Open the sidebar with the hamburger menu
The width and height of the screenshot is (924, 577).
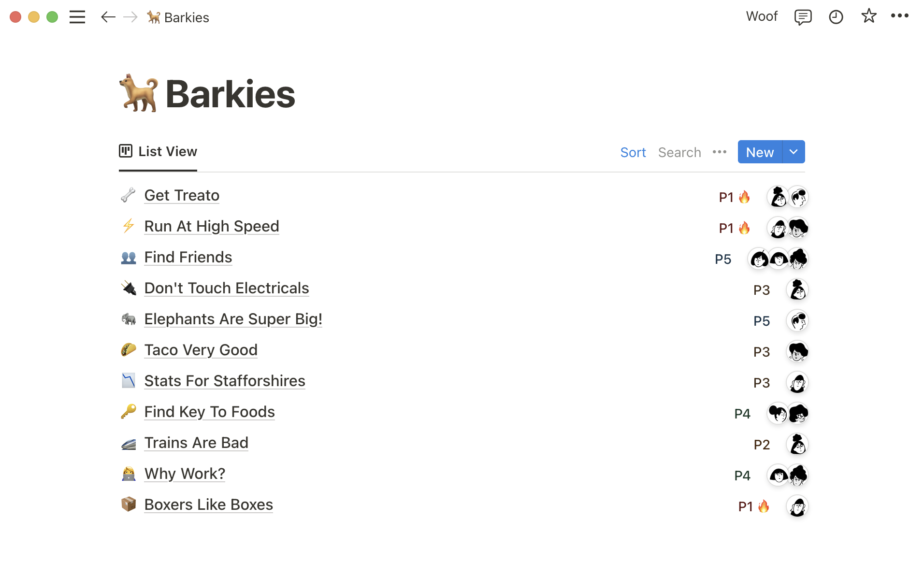pyautogui.click(x=77, y=17)
